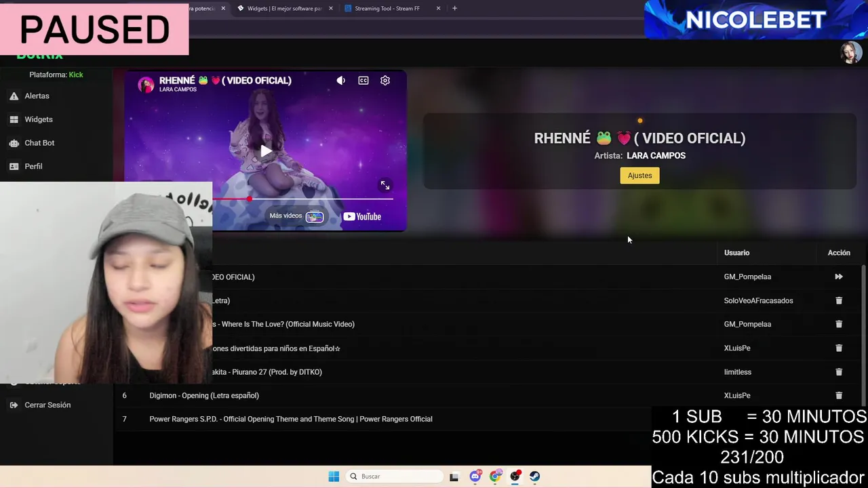Open the Windows Start menu
This screenshot has height=488, width=868.
click(x=334, y=476)
